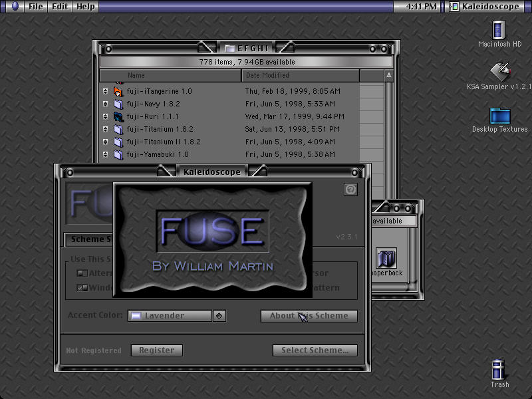Screen dimensions: 532x399
Task: Select the text fuji-Yamabuki 1.0
Action: [158, 154]
